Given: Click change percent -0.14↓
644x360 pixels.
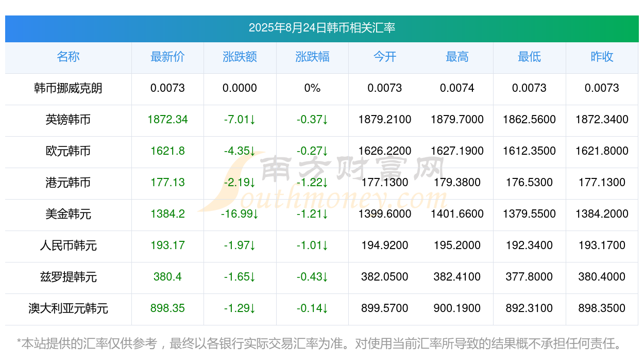Looking at the screenshot, I should [312, 308].
